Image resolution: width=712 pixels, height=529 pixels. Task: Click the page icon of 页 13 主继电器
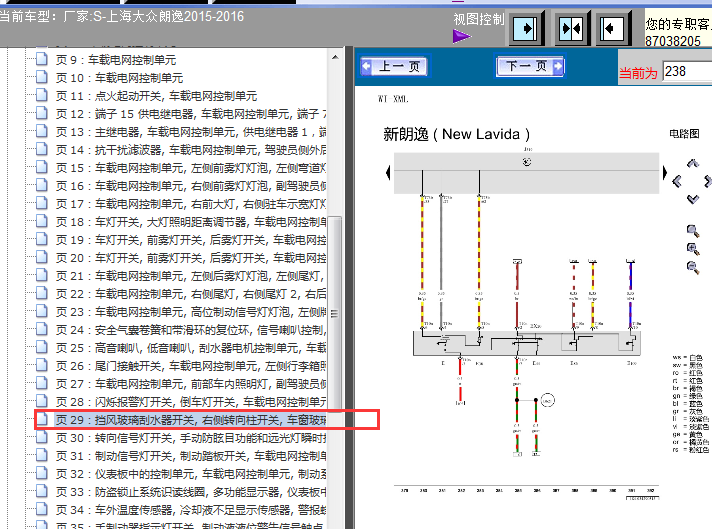pyautogui.click(x=42, y=131)
